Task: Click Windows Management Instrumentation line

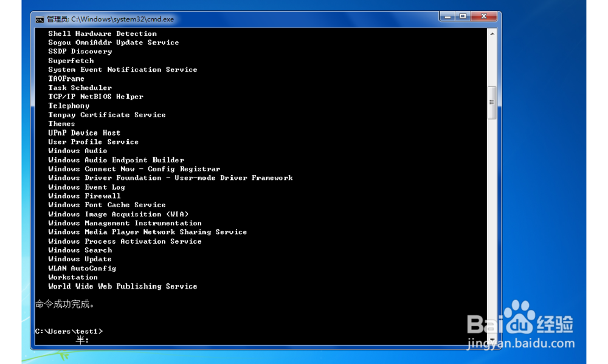Action: [x=125, y=223]
